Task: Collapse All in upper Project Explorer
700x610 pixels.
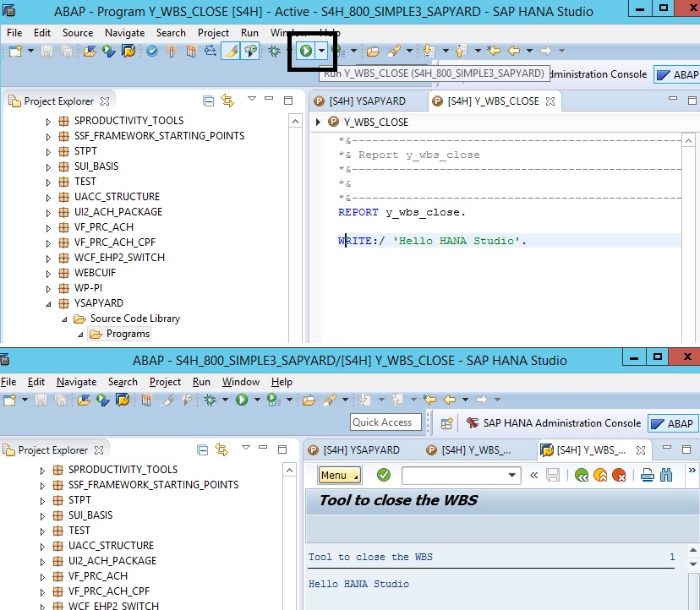Action: point(209,101)
